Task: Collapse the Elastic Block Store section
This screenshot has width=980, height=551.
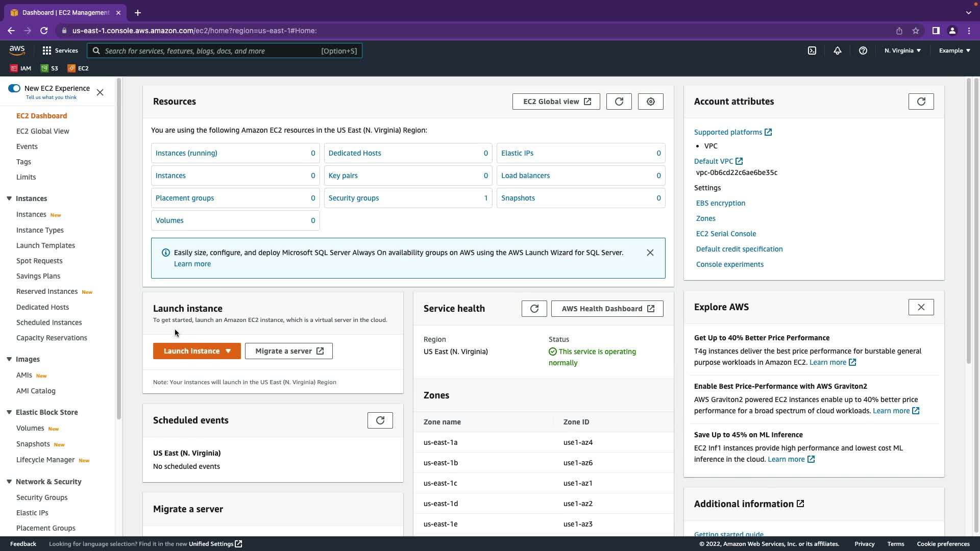Action: (x=9, y=412)
